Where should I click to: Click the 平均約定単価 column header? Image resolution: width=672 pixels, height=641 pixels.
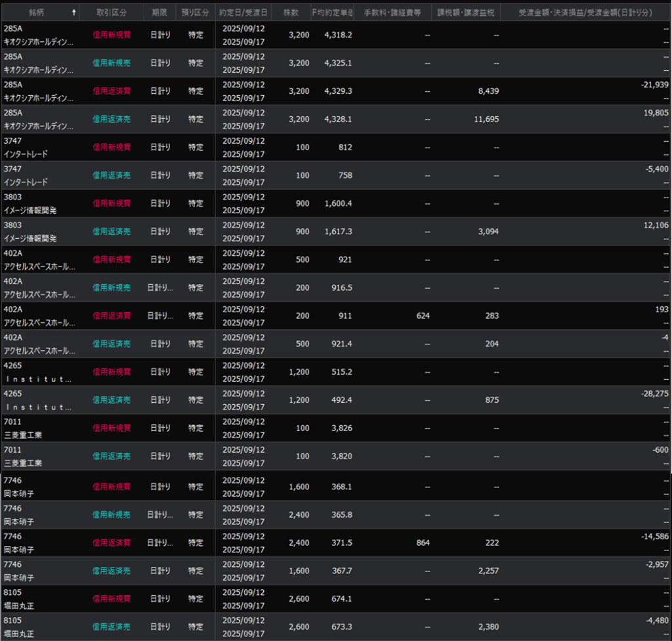click(332, 12)
